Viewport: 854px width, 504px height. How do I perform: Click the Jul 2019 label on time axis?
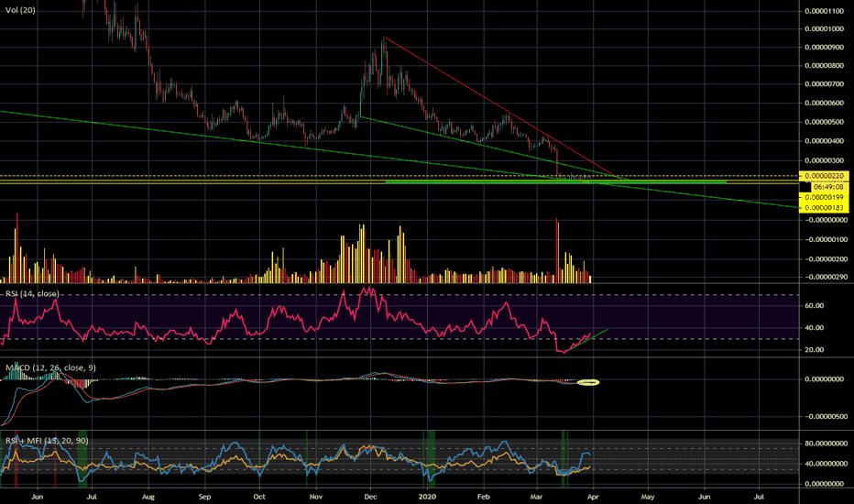[x=92, y=497]
